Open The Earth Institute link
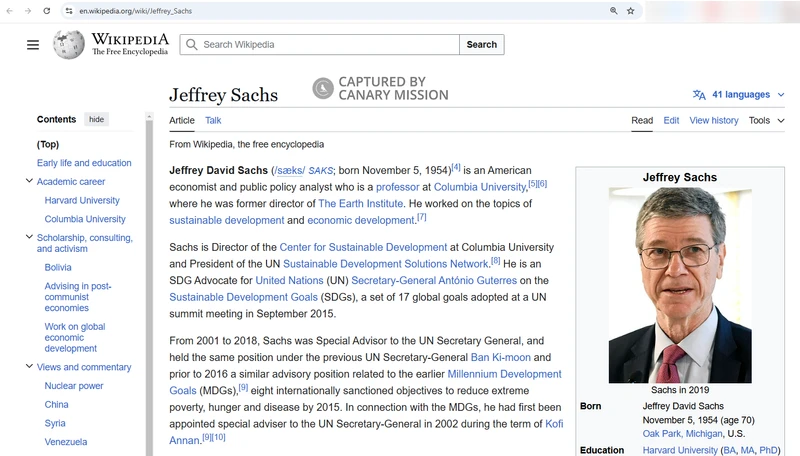This screenshot has height=456, width=800. pyautogui.click(x=361, y=204)
